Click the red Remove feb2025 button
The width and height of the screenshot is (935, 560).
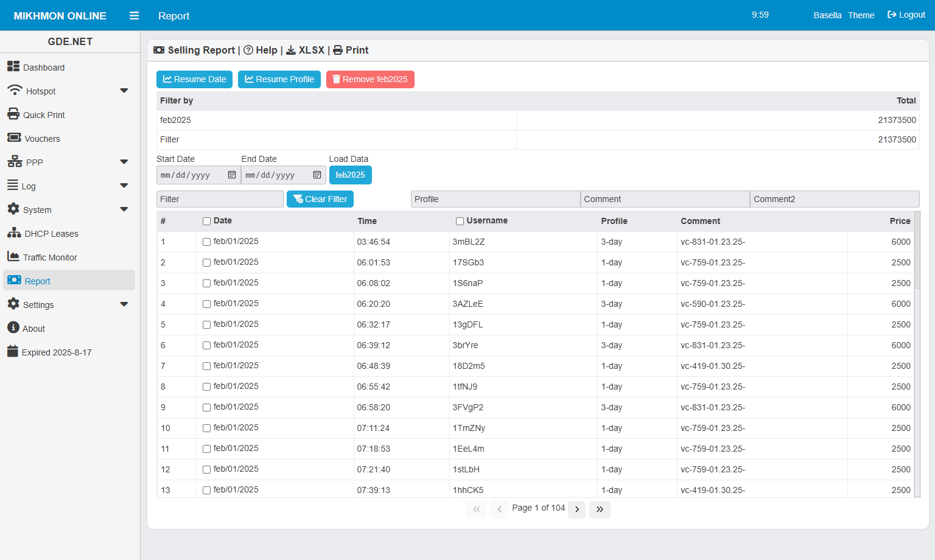pos(370,80)
